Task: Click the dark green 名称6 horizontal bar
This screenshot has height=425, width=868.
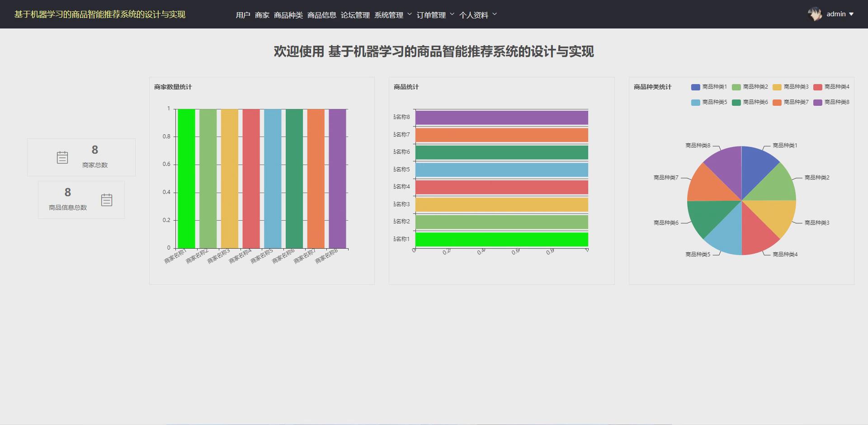Action: pos(502,152)
